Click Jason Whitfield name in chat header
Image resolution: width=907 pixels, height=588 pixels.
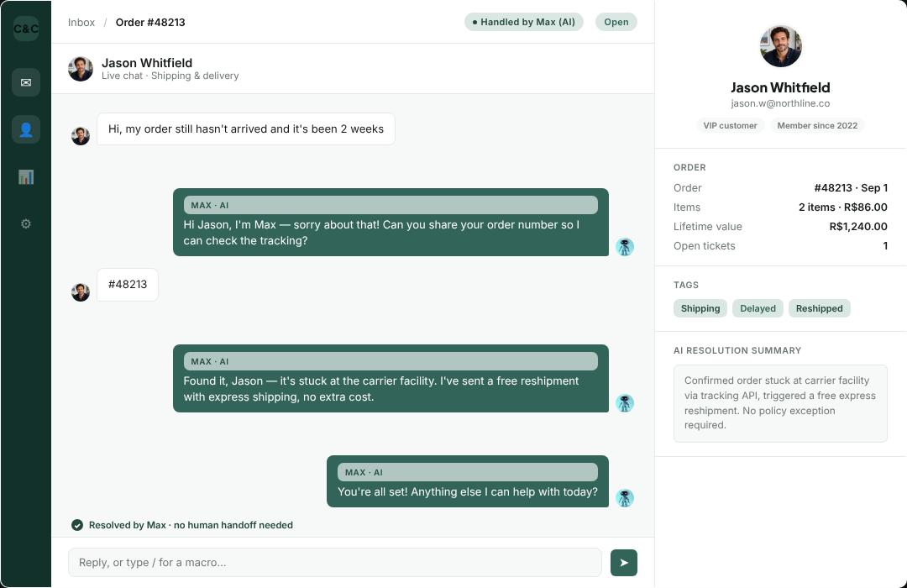click(147, 62)
